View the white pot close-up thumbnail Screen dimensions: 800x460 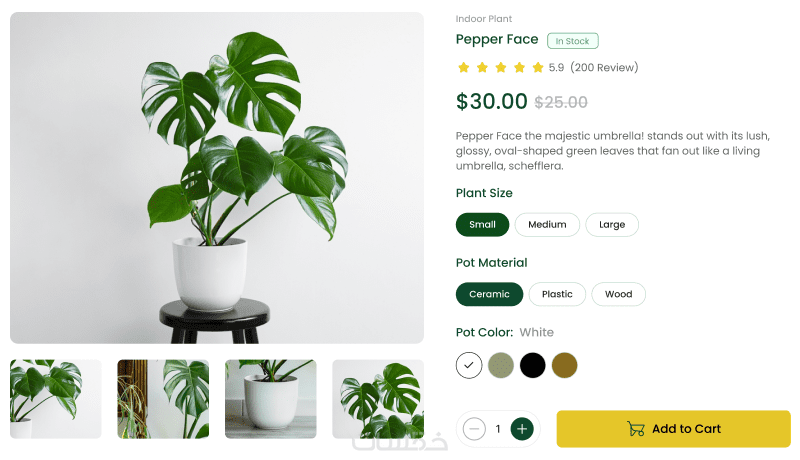click(x=270, y=399)
